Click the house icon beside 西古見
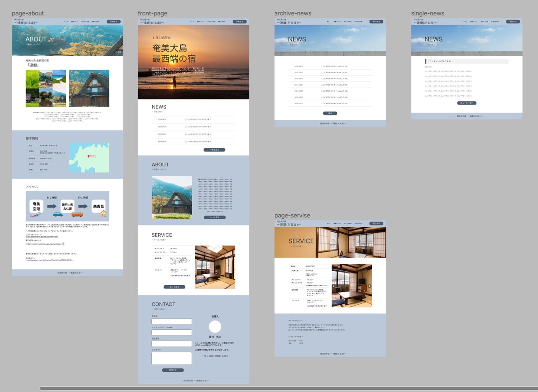This screenshot has width=538, height=392. (104, 213)
